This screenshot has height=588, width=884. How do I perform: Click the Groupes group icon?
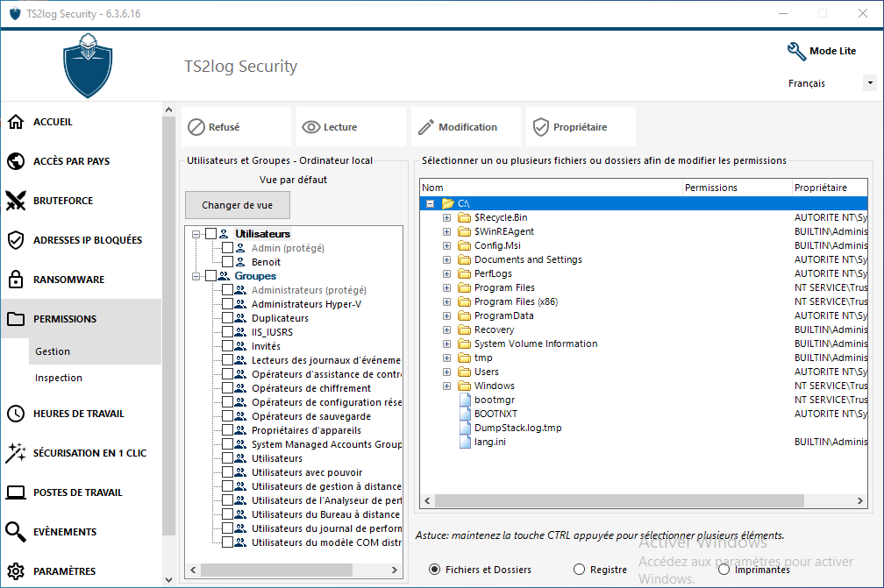[x=224, y=276]
